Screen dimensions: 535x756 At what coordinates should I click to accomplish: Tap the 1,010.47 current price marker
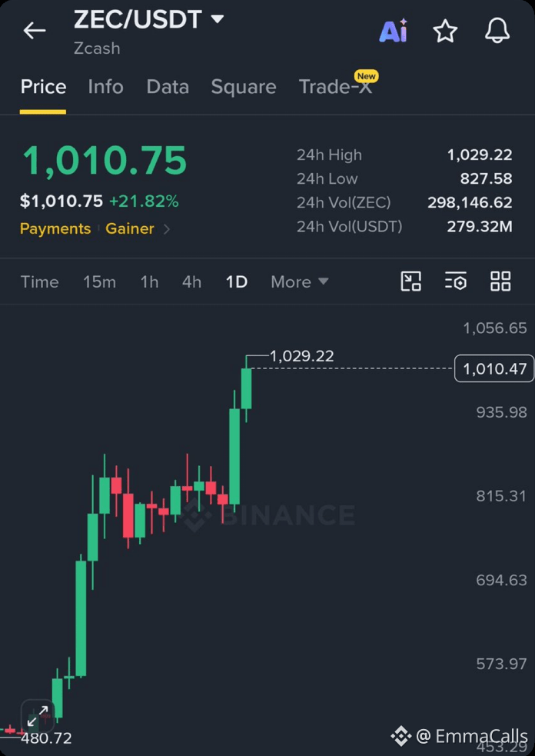494,369
